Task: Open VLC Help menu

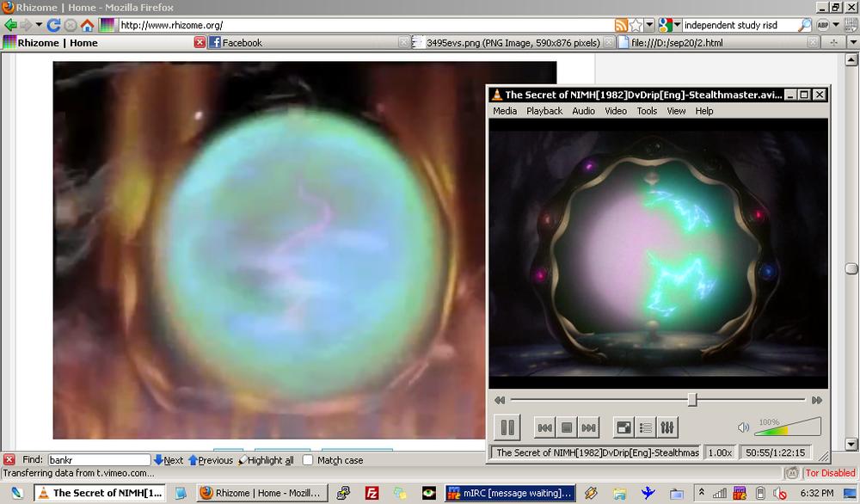Action: pyautogui.click(x=704, y=111)
